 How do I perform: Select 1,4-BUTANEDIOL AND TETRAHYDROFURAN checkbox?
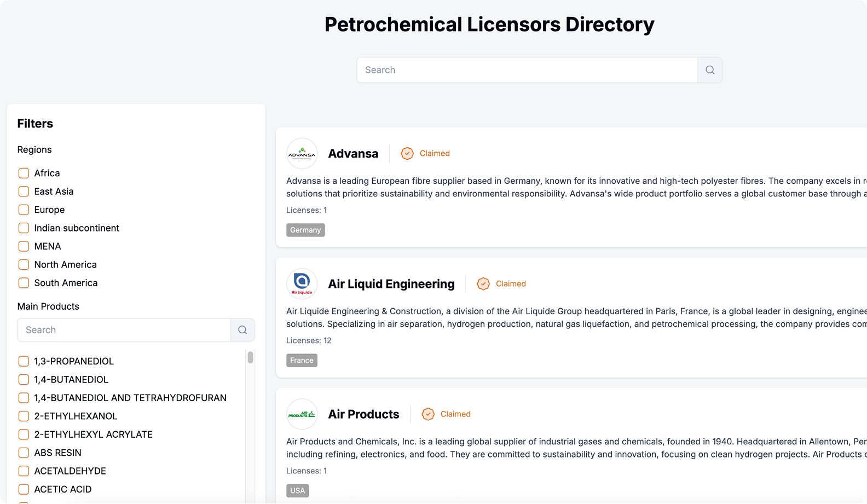pyautogui.click(x=24, y=398)
